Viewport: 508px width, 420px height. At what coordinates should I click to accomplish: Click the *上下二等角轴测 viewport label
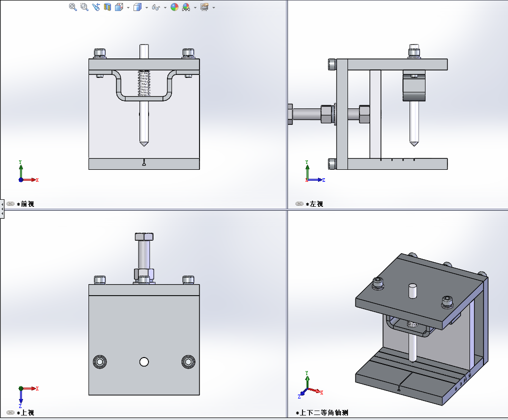[x=322, y=413]
